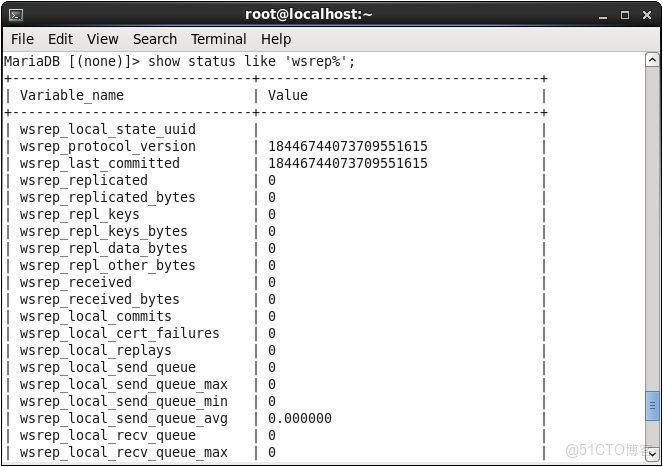Click the scrollbar up arrow
663x467 pixels.
(x=653, y=61)
